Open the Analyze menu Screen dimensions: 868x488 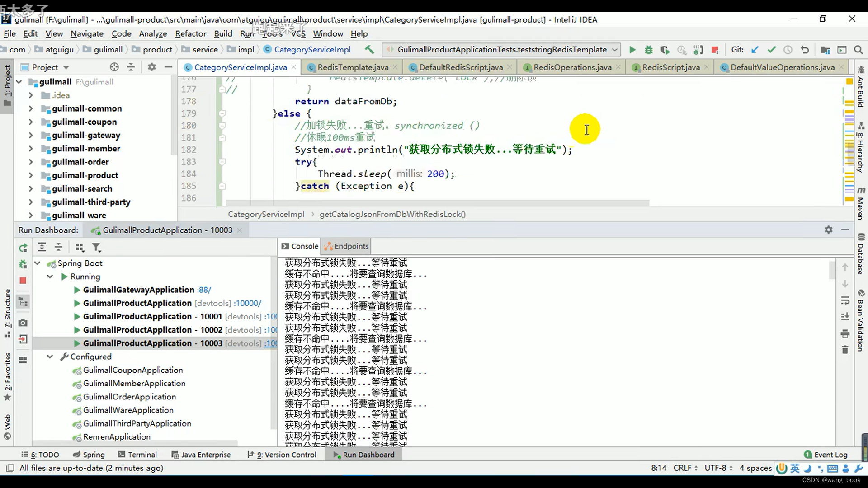pos(153,33)
